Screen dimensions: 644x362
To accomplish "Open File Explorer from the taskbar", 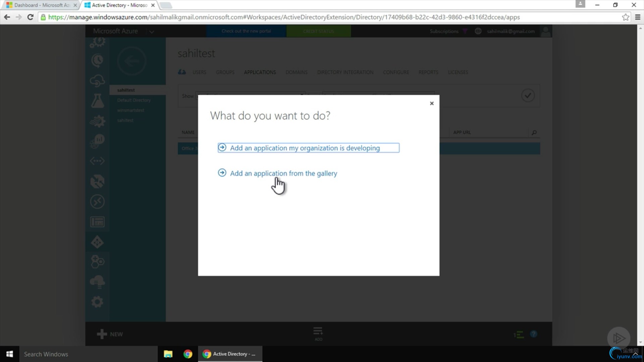I will pos(168,354).
